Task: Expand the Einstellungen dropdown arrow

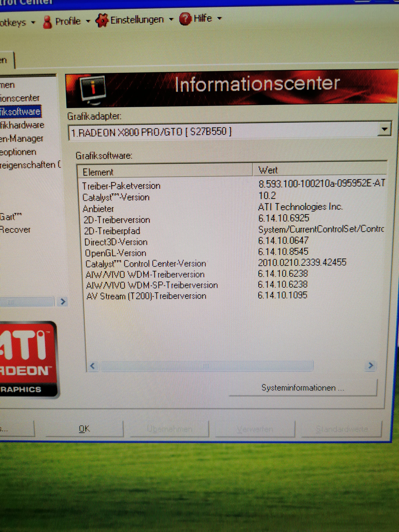Action: 171,19
